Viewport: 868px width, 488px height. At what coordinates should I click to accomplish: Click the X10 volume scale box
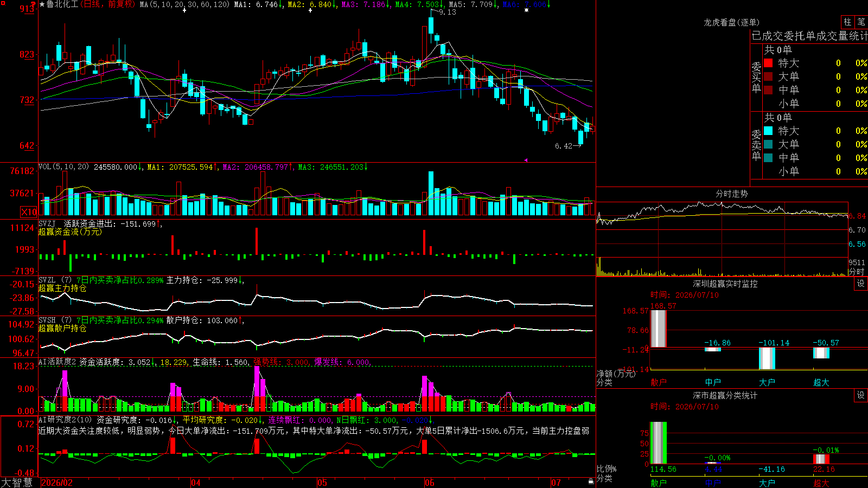tap(29, 212)
